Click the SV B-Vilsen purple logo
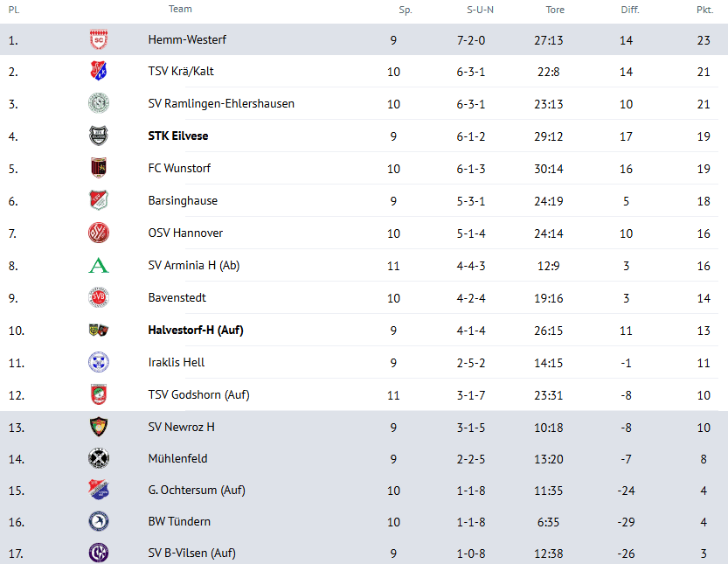The image size is (728, 564). point(99,553)
